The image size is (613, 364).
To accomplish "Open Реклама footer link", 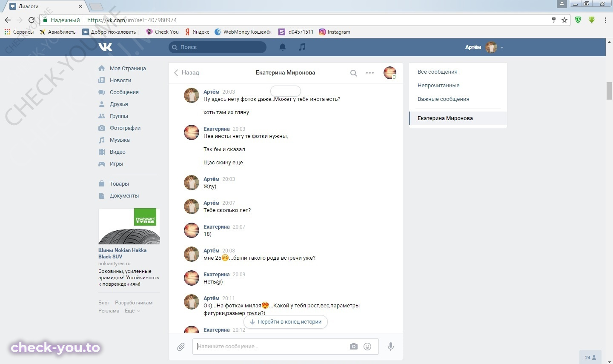I will [109, 311].
